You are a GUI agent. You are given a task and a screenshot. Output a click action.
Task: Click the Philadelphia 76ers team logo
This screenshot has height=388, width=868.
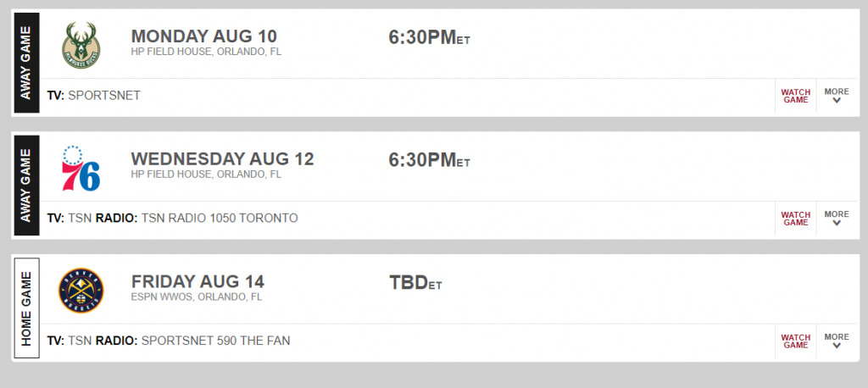(81, 169)
